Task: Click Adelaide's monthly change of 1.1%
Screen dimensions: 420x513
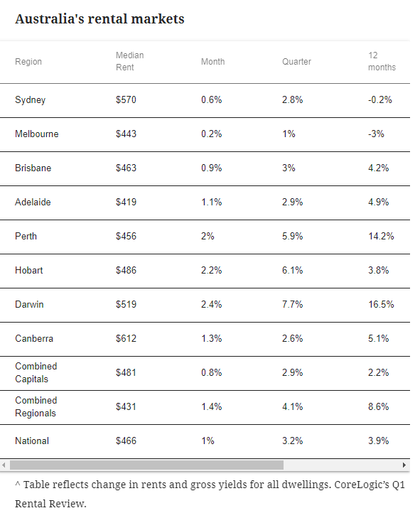Action: coord(211,202)
